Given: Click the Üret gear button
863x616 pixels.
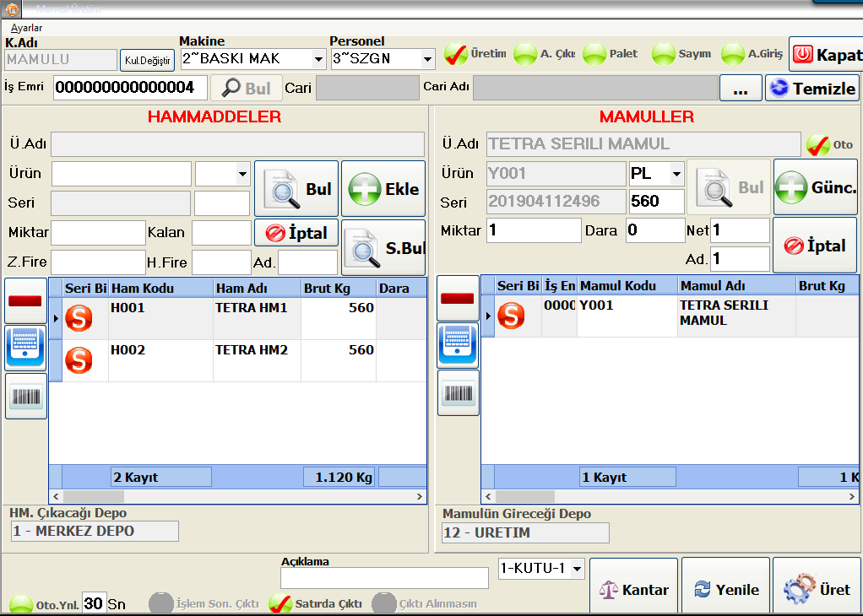Looking at the screenshot, I should 816,589.
